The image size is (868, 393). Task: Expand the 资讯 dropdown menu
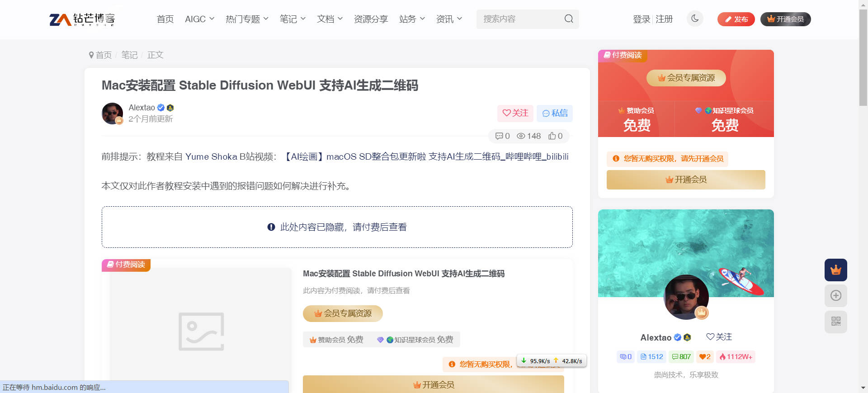click(449, 19)
